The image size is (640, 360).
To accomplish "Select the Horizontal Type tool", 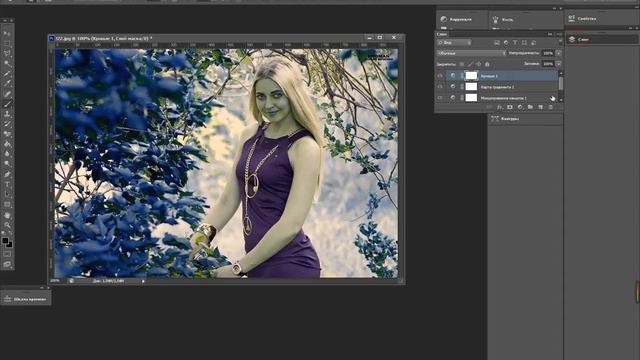I will [x=7, y=184].
